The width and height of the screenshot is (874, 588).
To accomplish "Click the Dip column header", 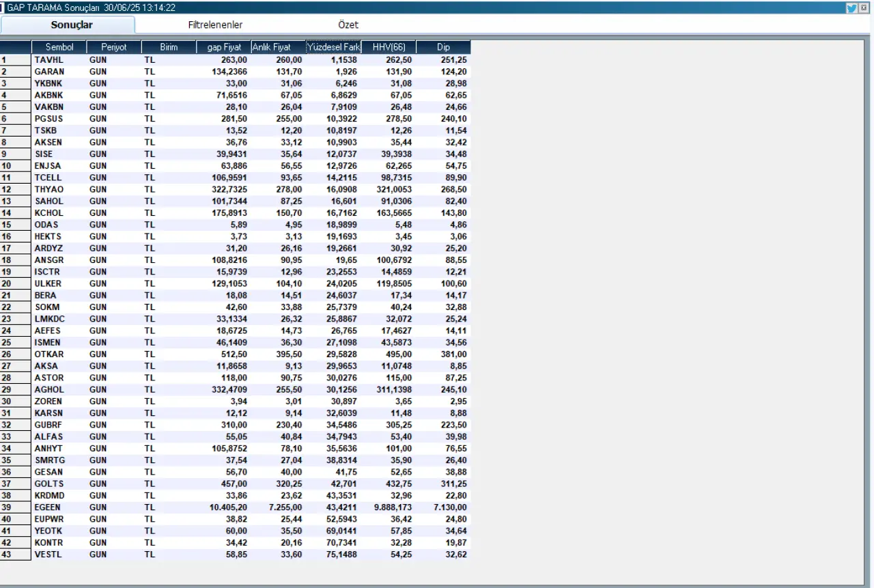I will [443, 47].
